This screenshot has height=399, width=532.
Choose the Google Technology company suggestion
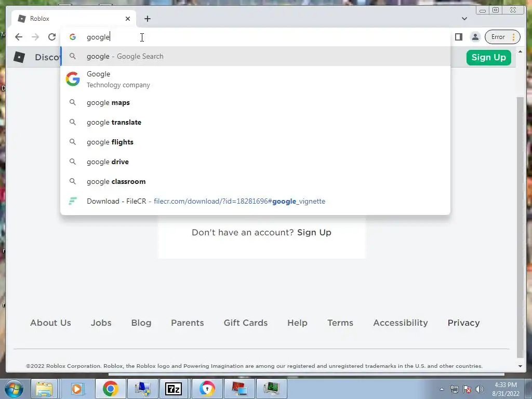click(x=256, y=79)
